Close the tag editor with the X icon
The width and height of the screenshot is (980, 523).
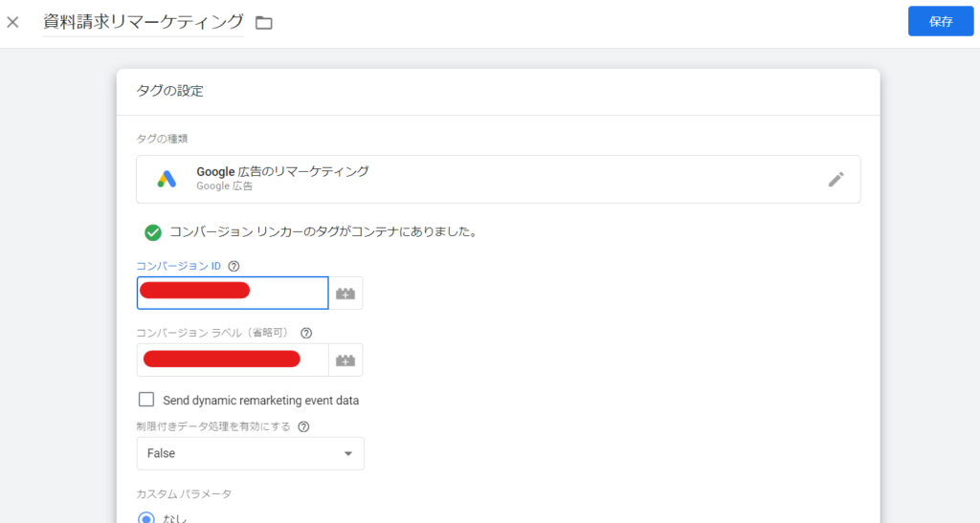click(12, 22)
